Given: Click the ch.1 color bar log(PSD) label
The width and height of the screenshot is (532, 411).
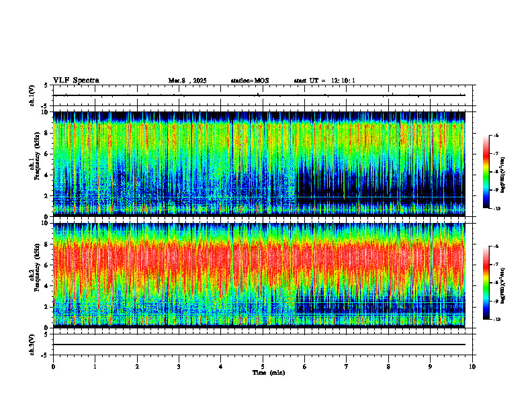Looking at the screenshot, I should (503, 175).
